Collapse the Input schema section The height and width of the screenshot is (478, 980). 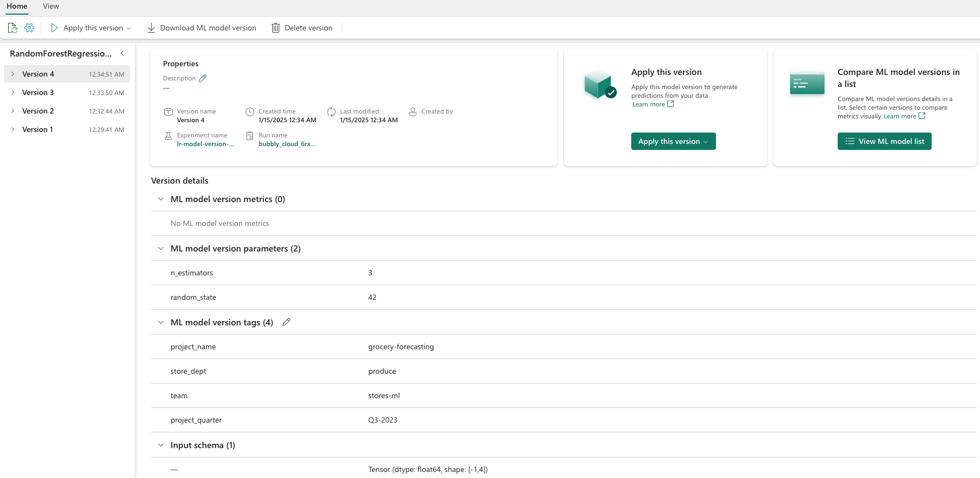tap(161, 445)
